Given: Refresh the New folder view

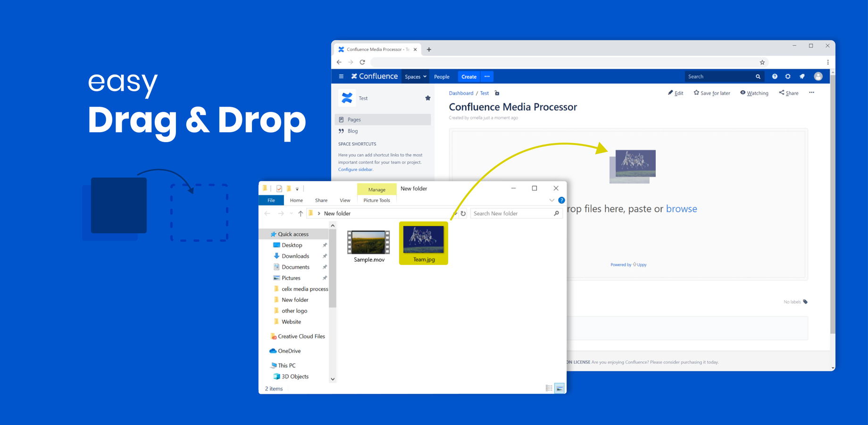Looking at the screenshot, I should pos(463,213).
